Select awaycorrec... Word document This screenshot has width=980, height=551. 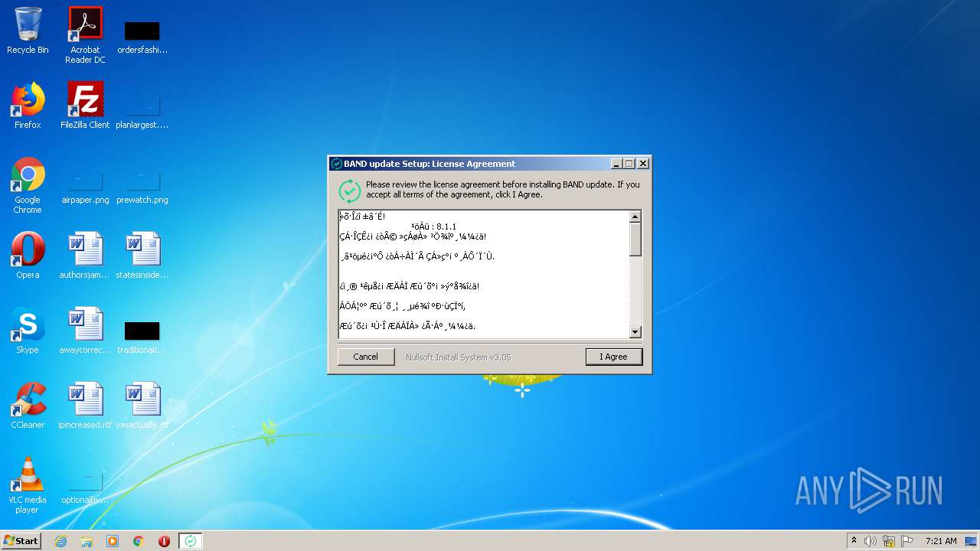pos(85,331)
